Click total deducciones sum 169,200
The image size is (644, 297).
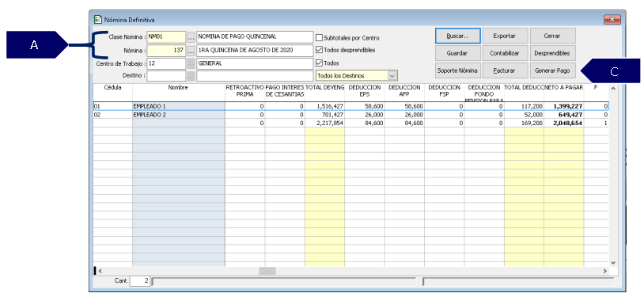tap(524, 123)
